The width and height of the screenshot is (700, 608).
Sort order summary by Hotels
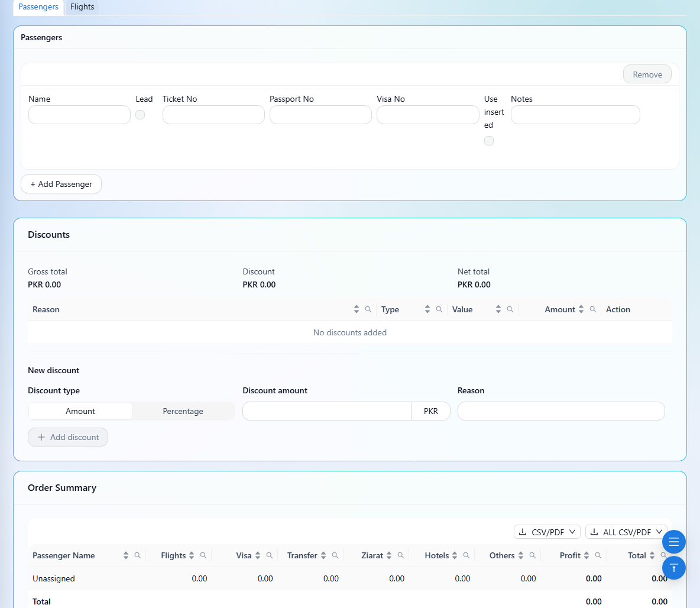(455, 555)
